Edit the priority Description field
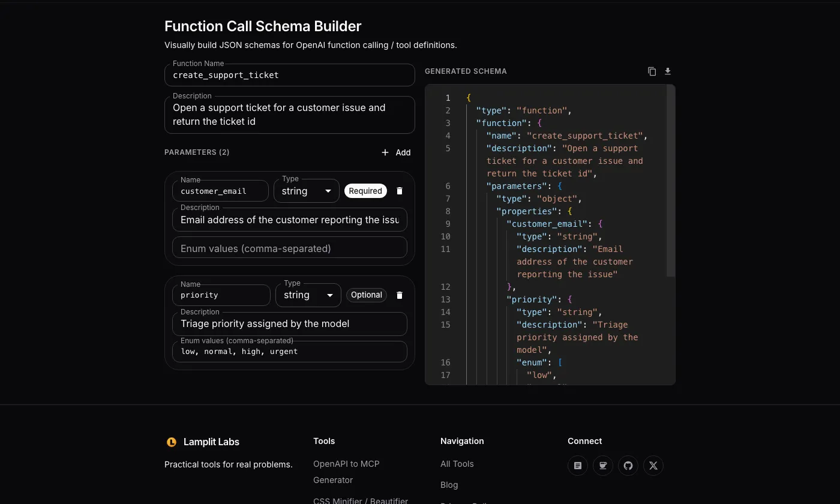The image size is (840, 504). point(290,324)
